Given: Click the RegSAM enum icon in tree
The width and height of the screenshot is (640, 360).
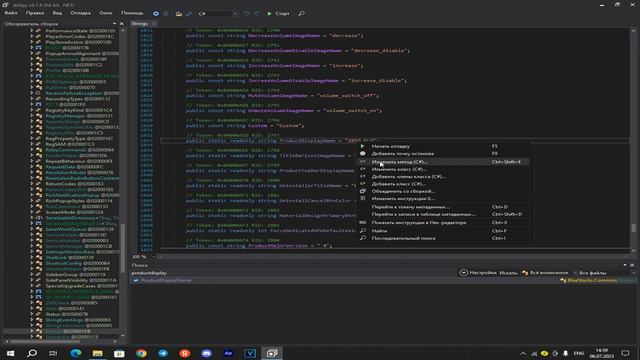Looking at the screenshot, I should coord(39,144).
